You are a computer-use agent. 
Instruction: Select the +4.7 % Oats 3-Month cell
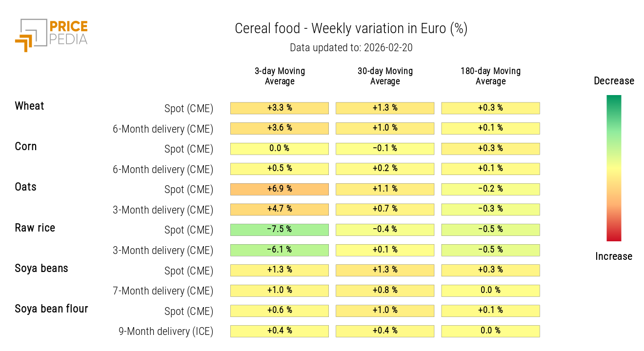(x=280, y=209)
